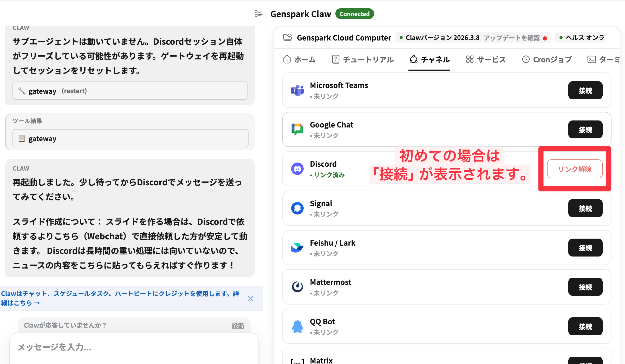
Task: Open the サービス tab
Action: tap(486, 59)
